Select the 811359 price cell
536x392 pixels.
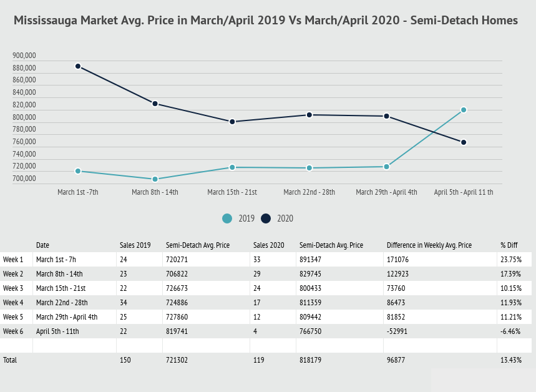[310, 303]
